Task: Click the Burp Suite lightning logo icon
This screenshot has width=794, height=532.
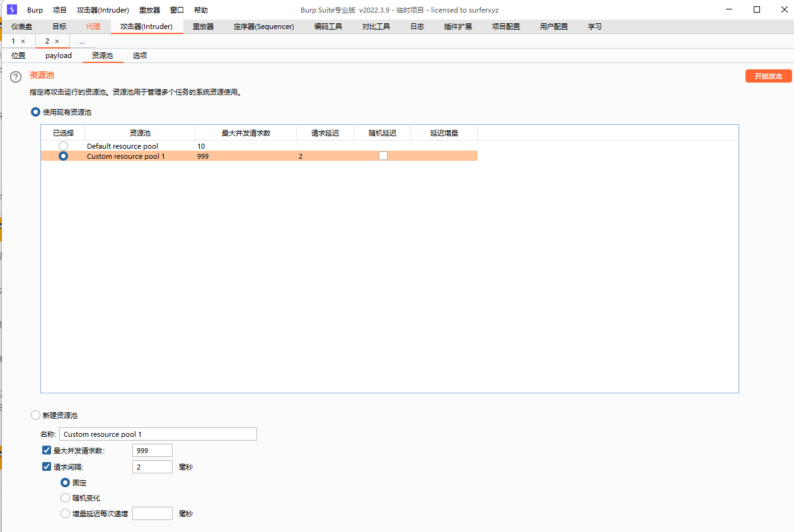Action: point(12,9)
